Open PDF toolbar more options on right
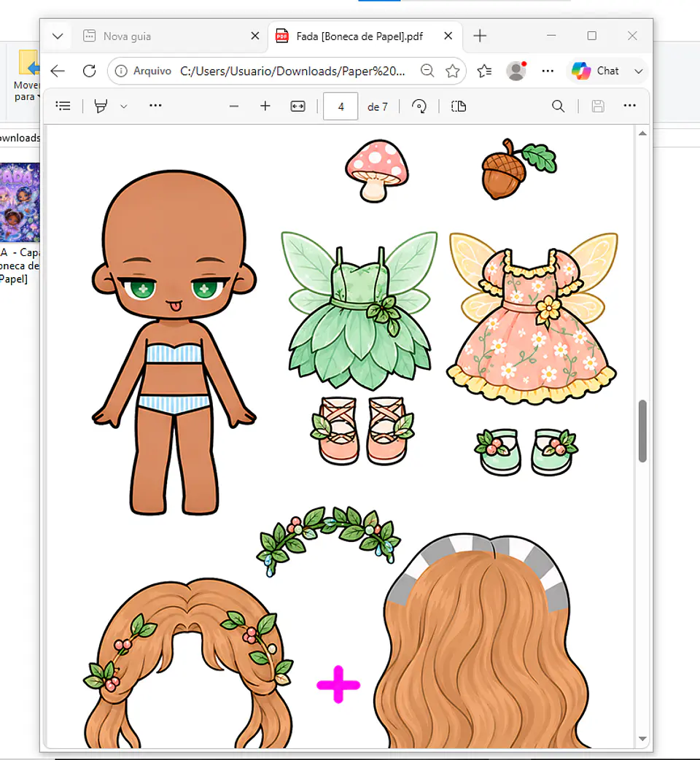Image resolution: width=700 pixels, height=760 pixels. [630, 106]
